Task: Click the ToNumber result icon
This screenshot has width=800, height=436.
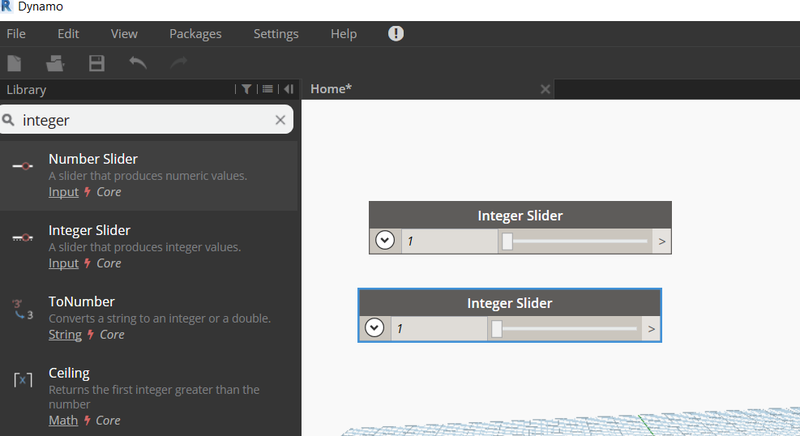Action: coord(22,309)
